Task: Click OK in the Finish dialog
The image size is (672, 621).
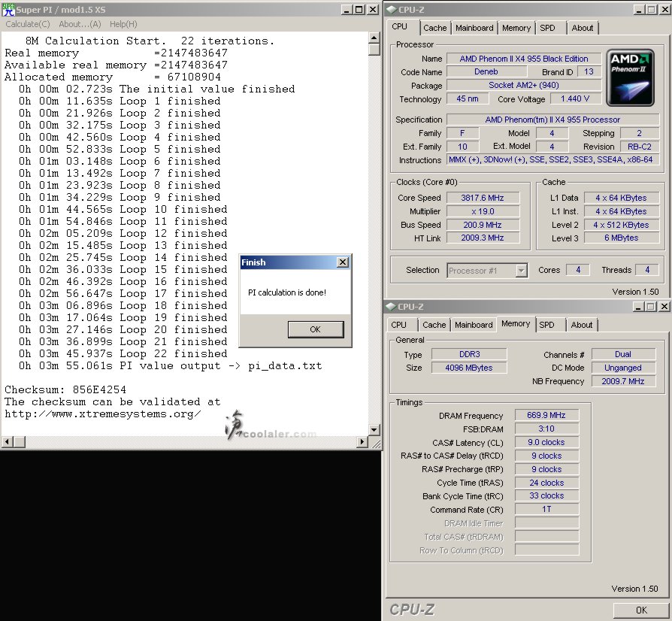Action: pyautogui.click(x=316, y=329)
